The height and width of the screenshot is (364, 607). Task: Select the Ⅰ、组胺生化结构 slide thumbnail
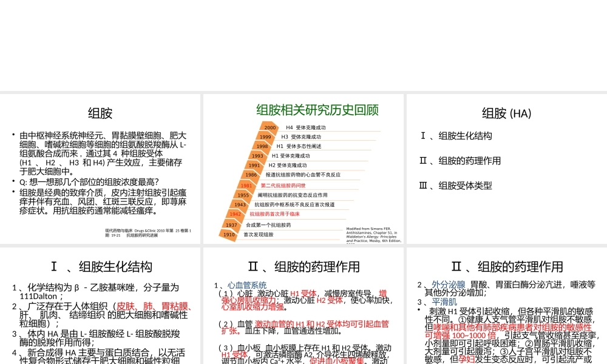point(100,266)
